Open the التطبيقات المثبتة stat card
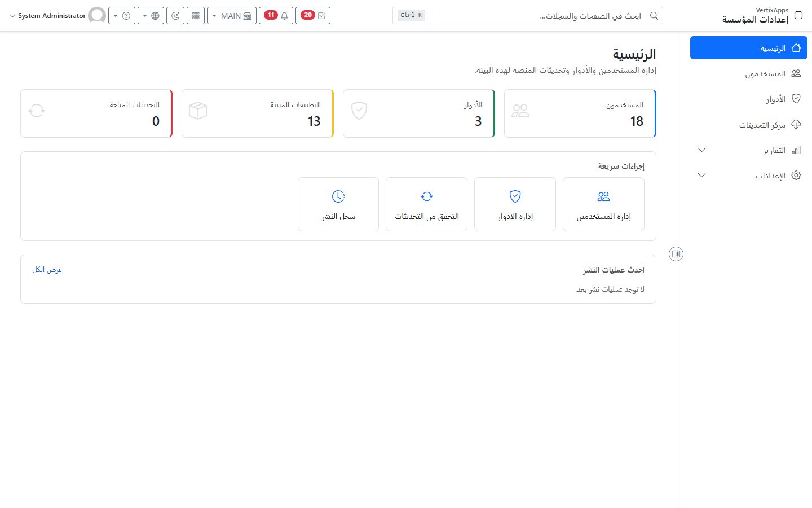The image size is (812, 508). click(258, 113)
